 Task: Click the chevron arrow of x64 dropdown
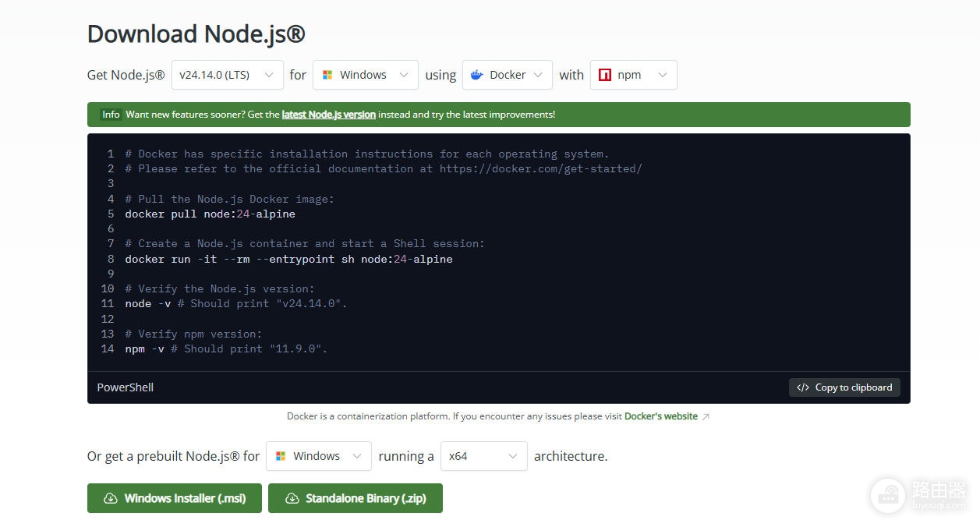click(513, 456)
